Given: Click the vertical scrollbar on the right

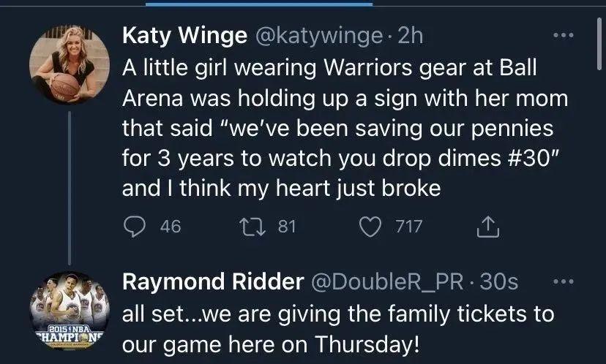Looking at the screenshot, I should [599, 44].
